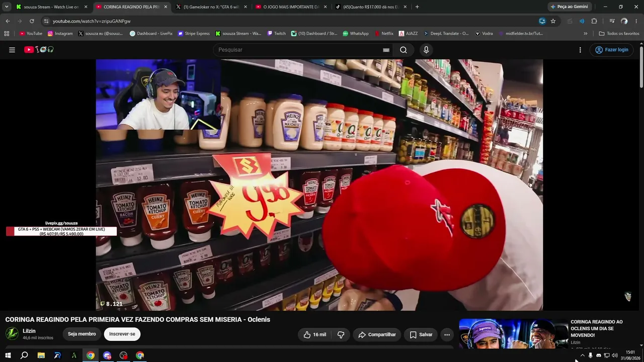Click the video player to pause
The height and width of the screenshot is (362, 644).
click(x=319, y=185)
